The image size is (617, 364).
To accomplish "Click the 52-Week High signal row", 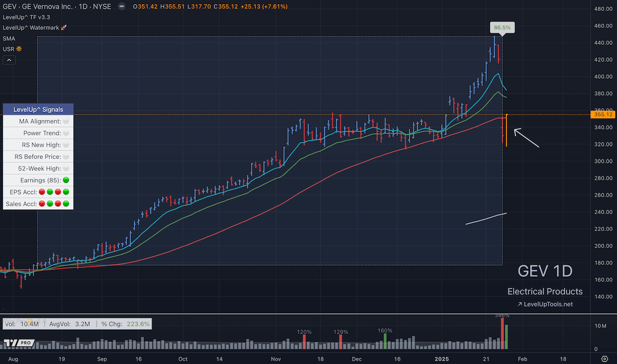I will click(38, 168).
